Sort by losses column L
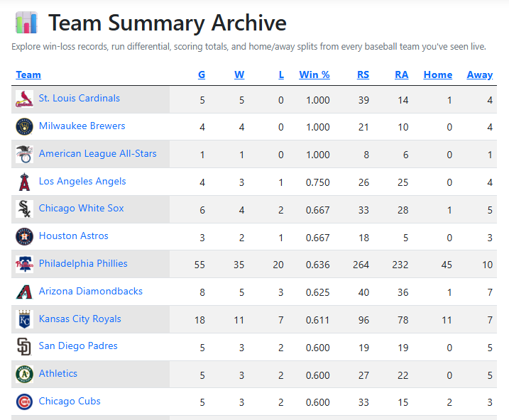This screenshot has width=509, height=420. 281,75
